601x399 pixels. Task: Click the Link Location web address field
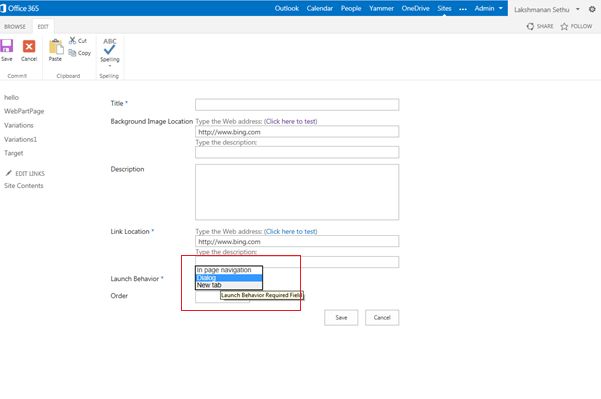click(x=297, y=241)
